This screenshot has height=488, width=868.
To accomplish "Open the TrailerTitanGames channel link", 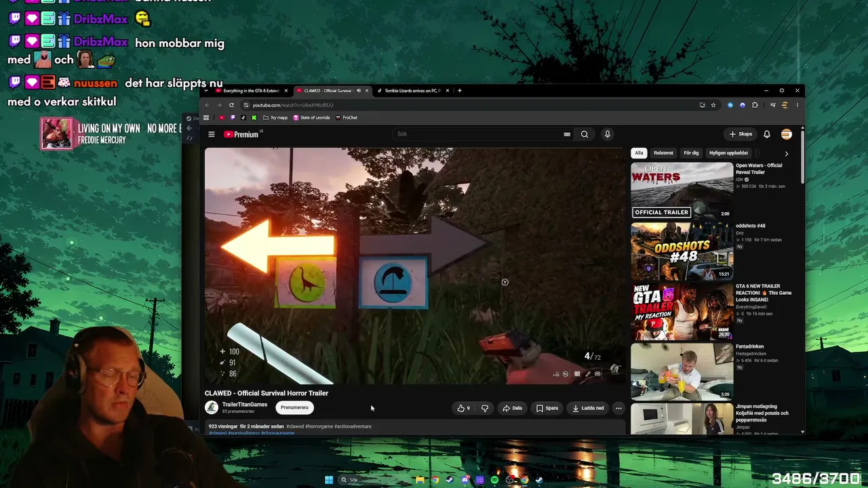I will (x=245, y=405).
